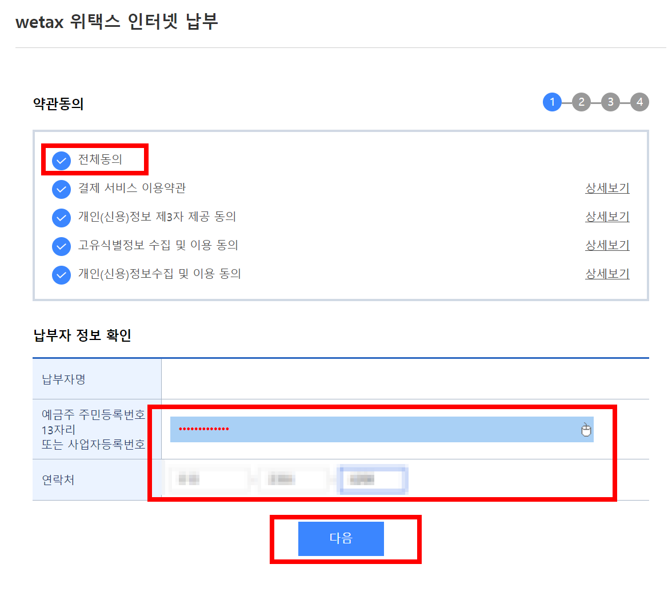Click the last phone number input box
Image resolution: width=672 pixels, height=616 pixels.
[373, 479]
